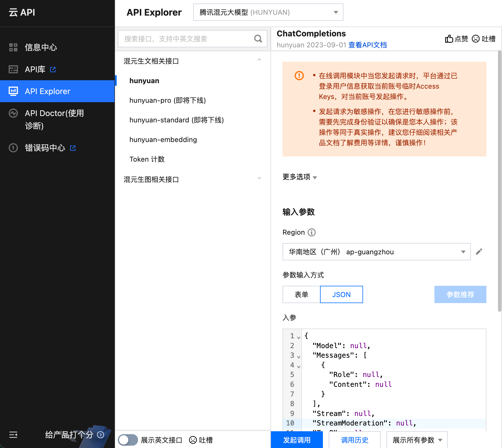Click the top-right 吐槽 sad face icon

coord(475,39)
